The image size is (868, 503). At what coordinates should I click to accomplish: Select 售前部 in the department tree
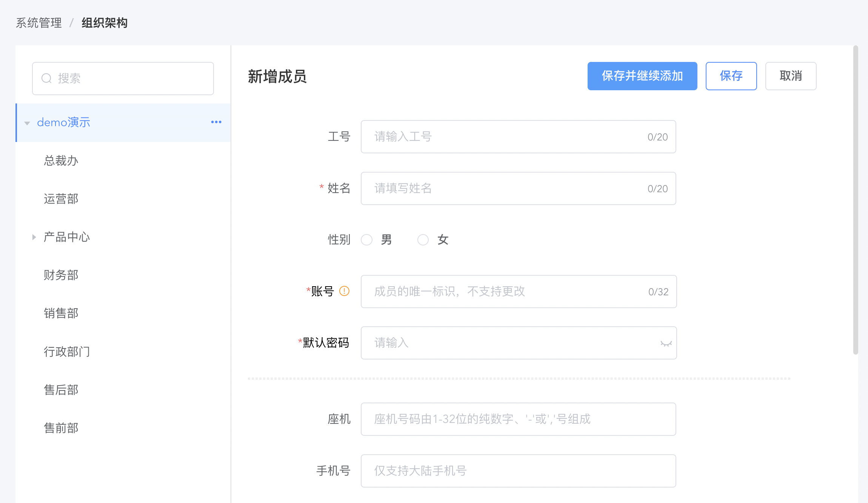pos(61,428)
